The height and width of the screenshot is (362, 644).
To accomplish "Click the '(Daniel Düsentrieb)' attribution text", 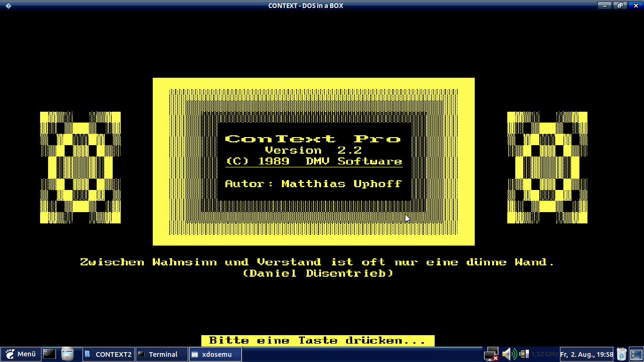I will coord(318,273).
